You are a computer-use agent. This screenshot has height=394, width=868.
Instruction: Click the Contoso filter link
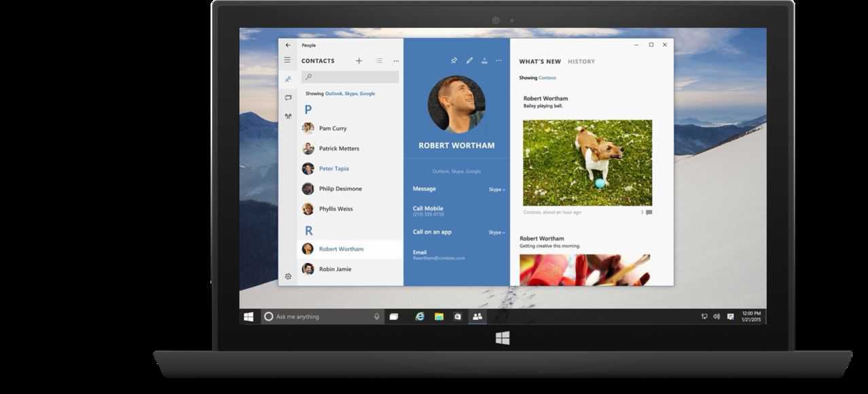point(547,78)
